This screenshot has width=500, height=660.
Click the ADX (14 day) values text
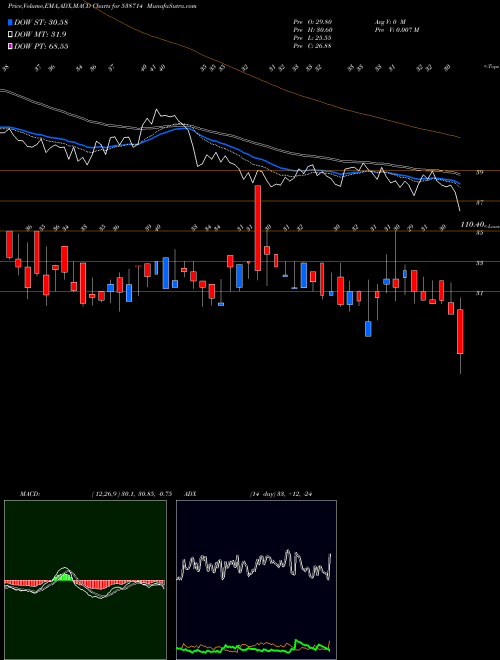click(282, 494)
